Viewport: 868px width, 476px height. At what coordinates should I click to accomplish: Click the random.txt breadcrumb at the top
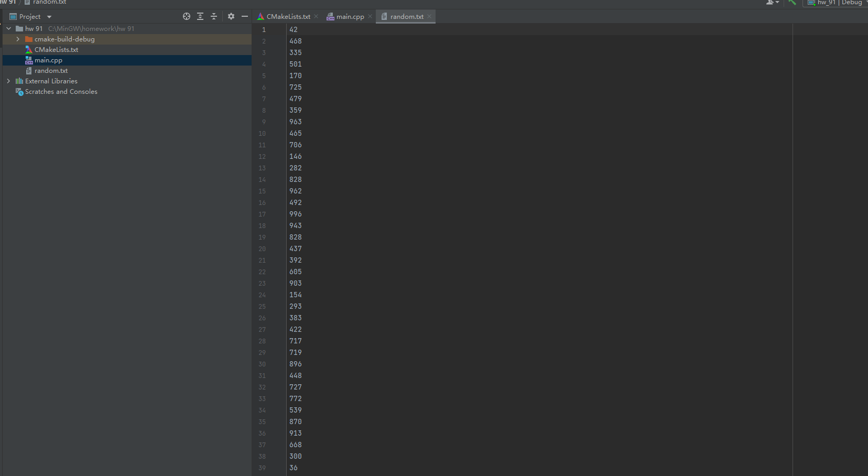tap(48, 2)
